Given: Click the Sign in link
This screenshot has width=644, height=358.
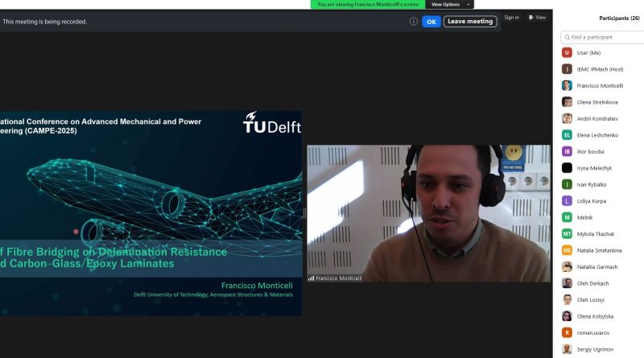Looking at the screenshot, I should (511, 17).
